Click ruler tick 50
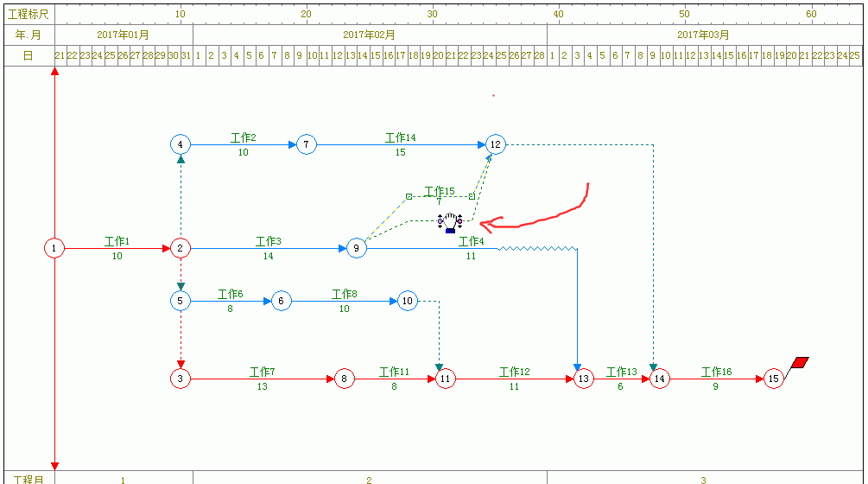This screenshot has height=484, width=868. [685, 14]
